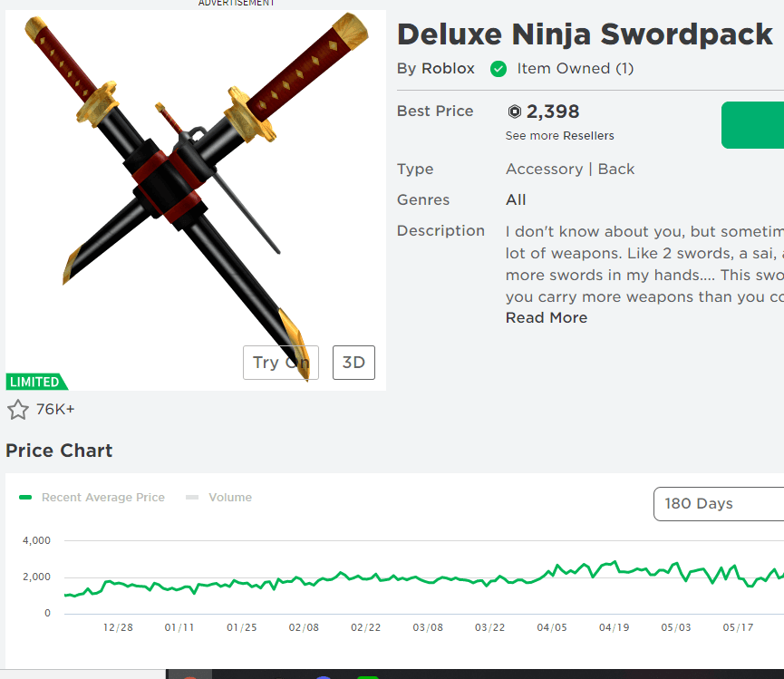Click the green LIMITED badge

pos(36,382)
